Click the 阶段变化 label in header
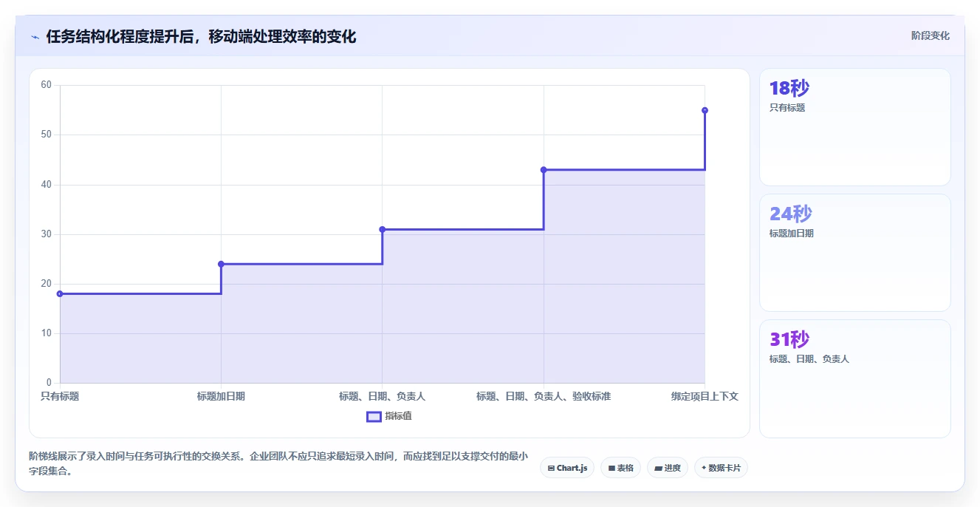This screenshot has height=507, width=980. (x=930, y=35)
